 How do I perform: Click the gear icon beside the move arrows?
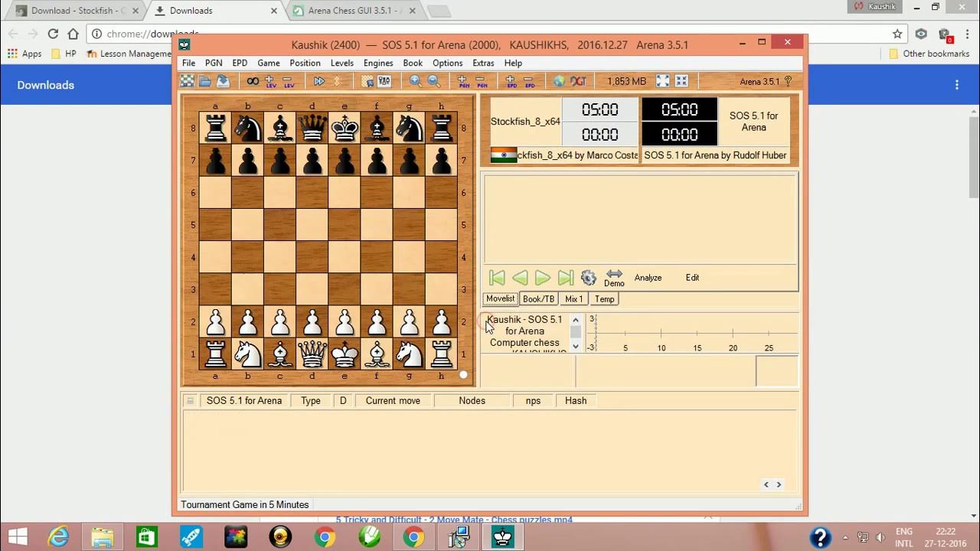588,278
